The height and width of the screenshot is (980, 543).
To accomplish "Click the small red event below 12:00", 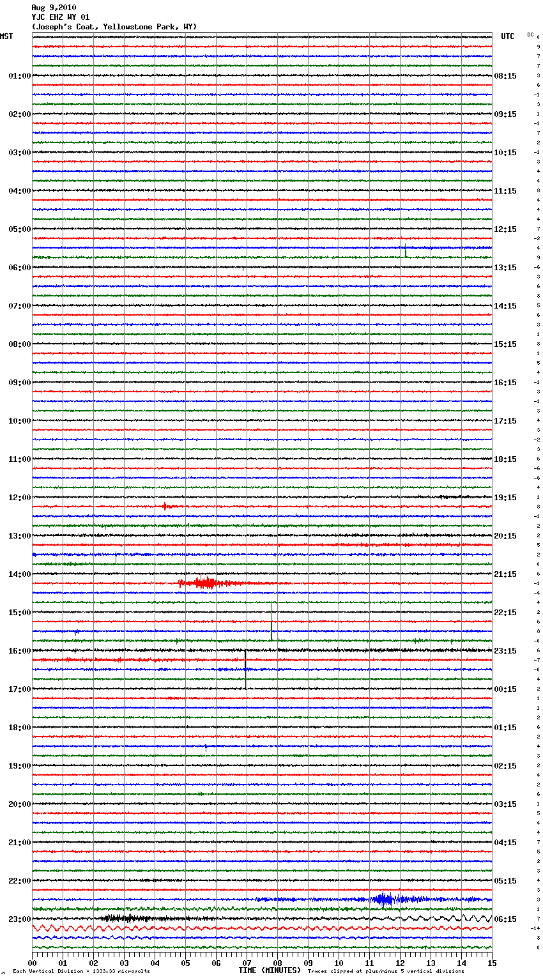I will pyautogui.click(x=166, y=506).
